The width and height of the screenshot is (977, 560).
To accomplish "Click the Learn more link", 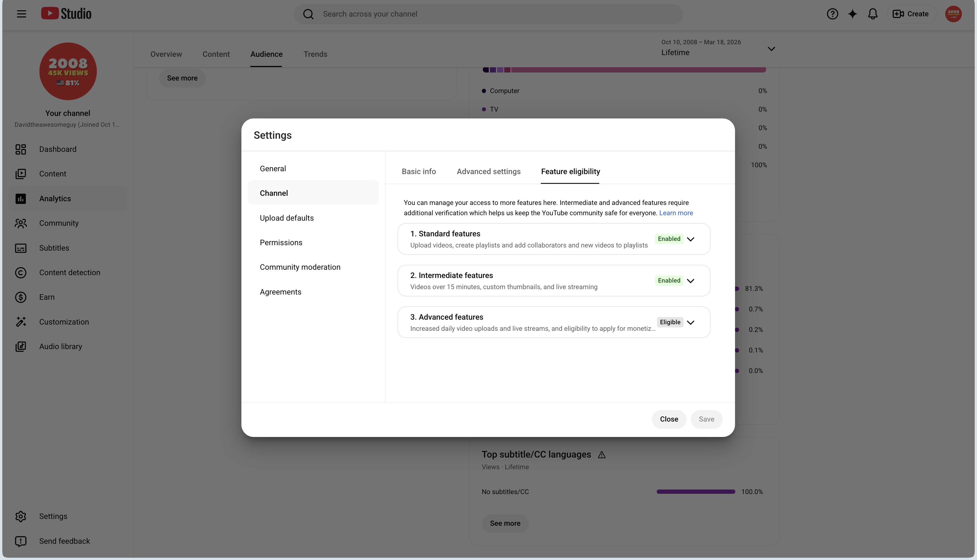I will pos(676,213).
